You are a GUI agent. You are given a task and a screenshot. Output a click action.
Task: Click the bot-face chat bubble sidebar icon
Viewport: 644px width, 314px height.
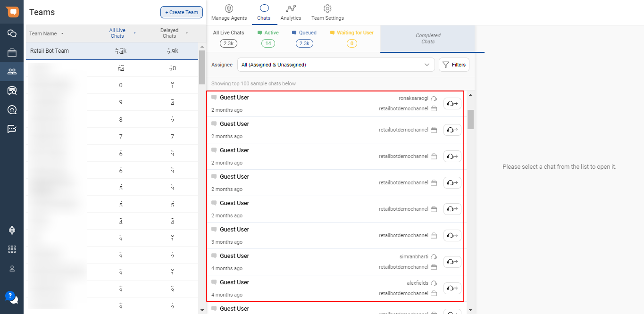[12, 91]
